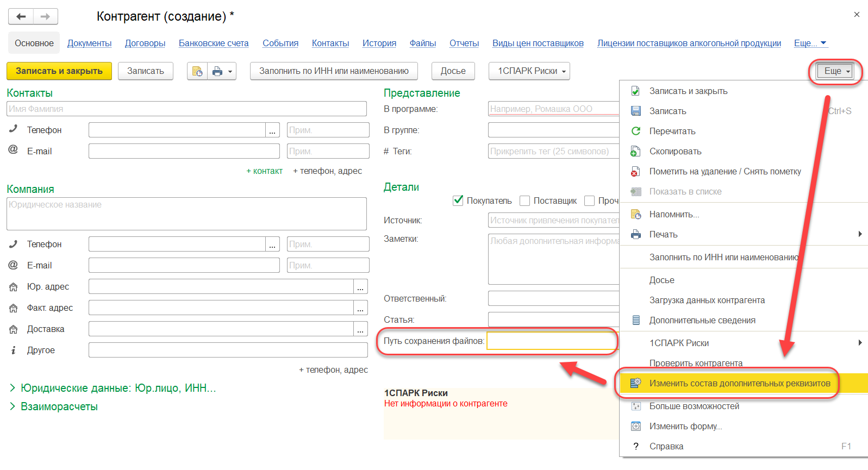This screenshot has height=470, width=868.
Task: Open the Виды цен поставщиков link
Action: point(538,43)
